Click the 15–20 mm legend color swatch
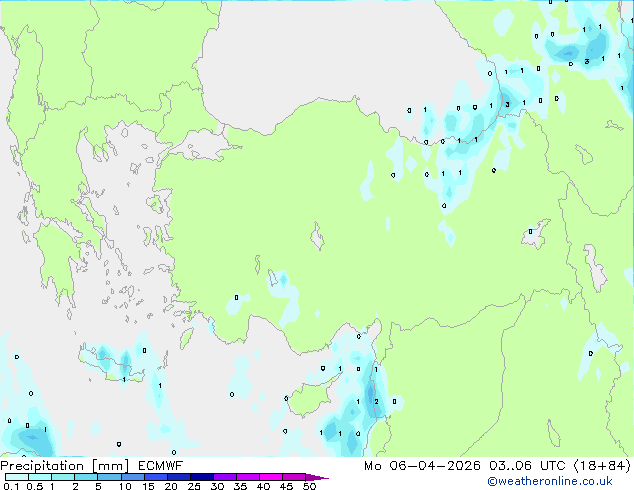The image size is (634, 490). 156,477
